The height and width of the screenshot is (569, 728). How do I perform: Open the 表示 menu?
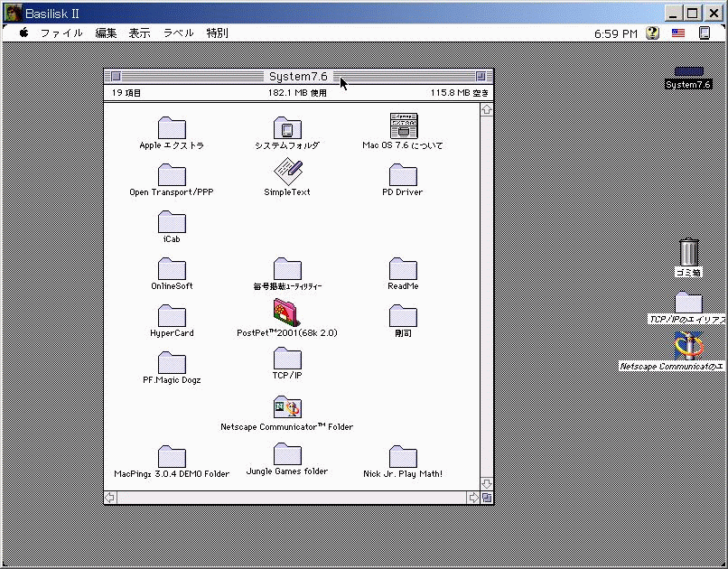tap(139, 33)
